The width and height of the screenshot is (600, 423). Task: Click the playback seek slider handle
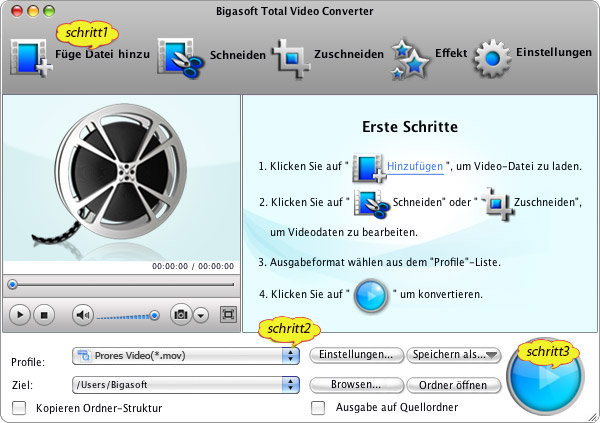pyautogui.click(x=13, y=284)
